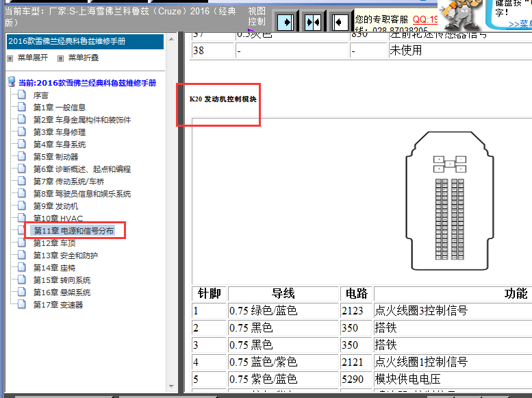Open 第8章 驾驶员信息和娱乐系统
Viewport: 532px width, 398px height.
[x=81, y=194]
